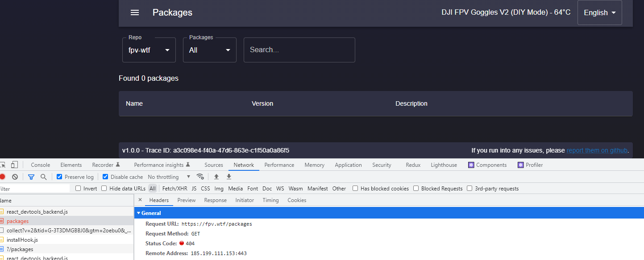Open the Repo dropdown

pyautogui.click(x=149, y=50)
